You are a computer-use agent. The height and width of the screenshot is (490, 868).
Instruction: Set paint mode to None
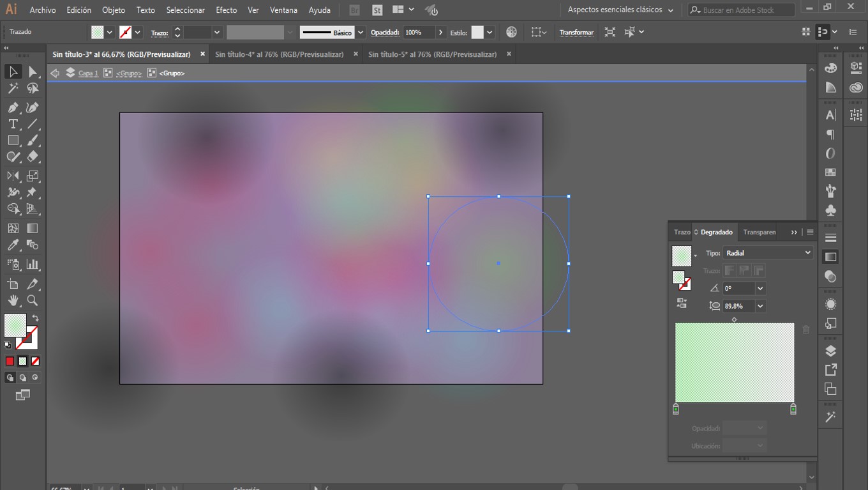pyautogui.click(x=35, y=361)
